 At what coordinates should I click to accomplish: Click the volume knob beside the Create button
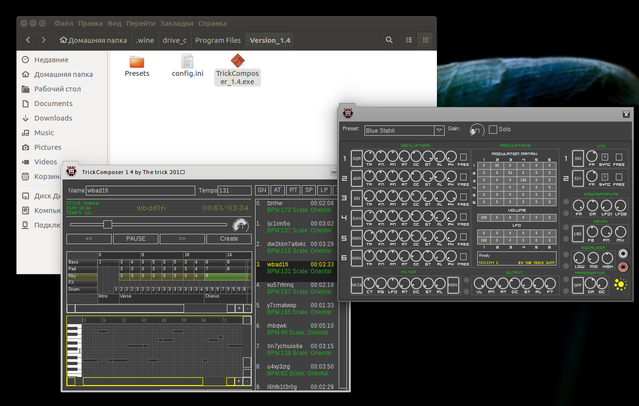click(239, 224)
